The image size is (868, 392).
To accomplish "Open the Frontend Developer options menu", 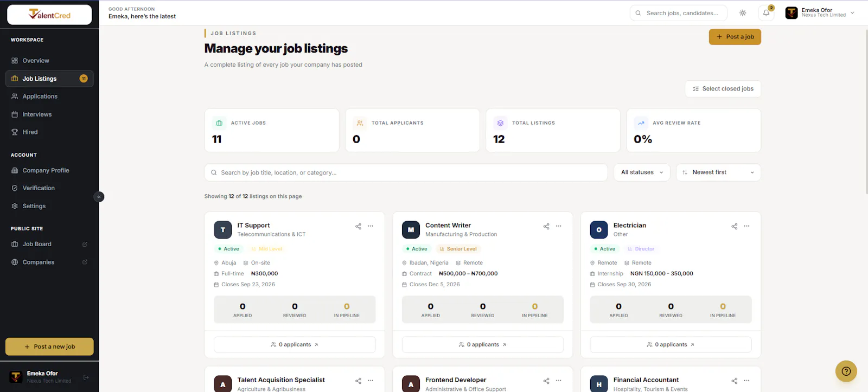I will [x=559, y=381].
